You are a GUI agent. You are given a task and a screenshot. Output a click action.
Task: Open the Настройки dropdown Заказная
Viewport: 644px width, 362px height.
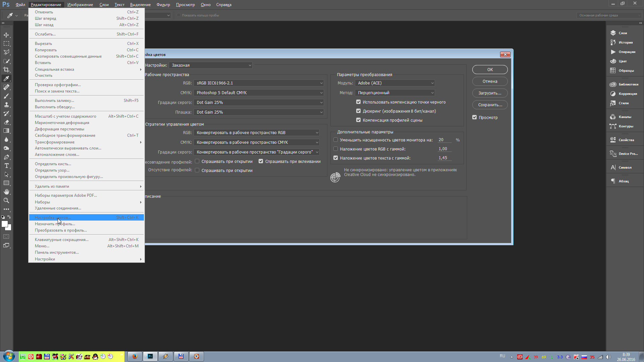click(x=211, y=65)
